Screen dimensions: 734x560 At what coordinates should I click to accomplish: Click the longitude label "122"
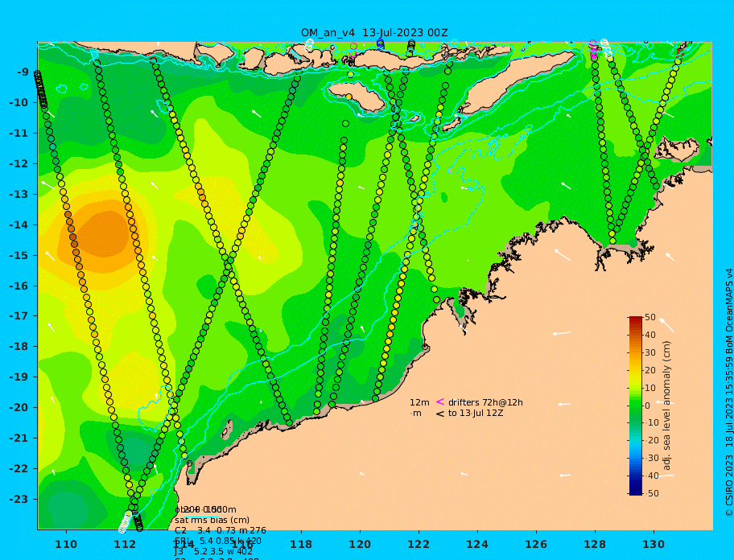[419, 545]
